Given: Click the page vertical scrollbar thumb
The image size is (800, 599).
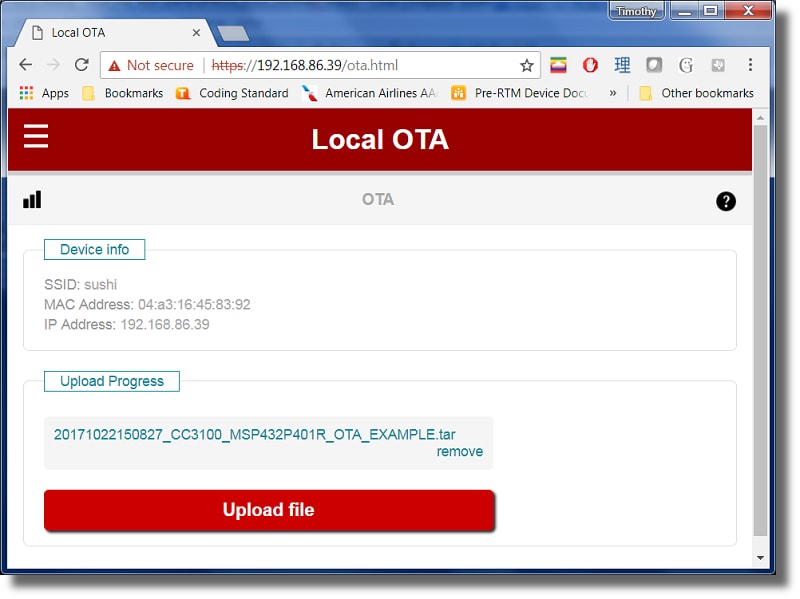Looking at the screenshot, I should [x=760, y=330].
